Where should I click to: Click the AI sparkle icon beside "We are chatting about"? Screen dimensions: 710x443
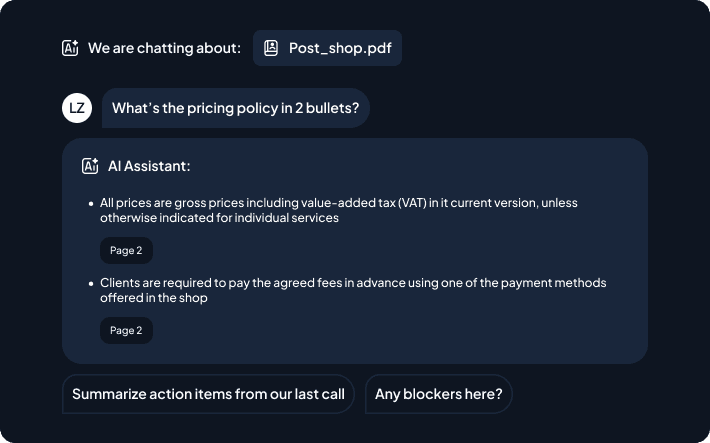coord(70,48)
